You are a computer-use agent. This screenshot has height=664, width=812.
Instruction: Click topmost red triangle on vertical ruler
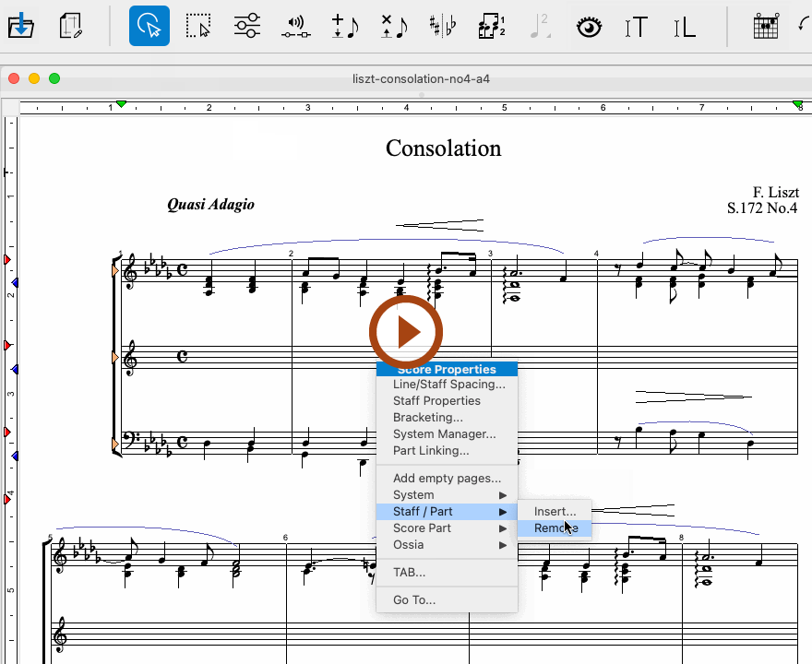[x=6, y=259]
